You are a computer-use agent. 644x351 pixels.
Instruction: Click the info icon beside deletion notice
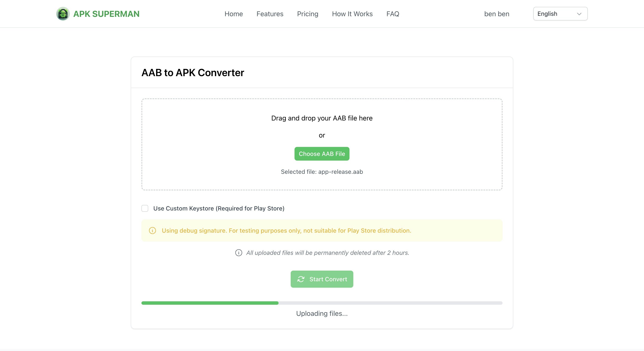point(239,253)
